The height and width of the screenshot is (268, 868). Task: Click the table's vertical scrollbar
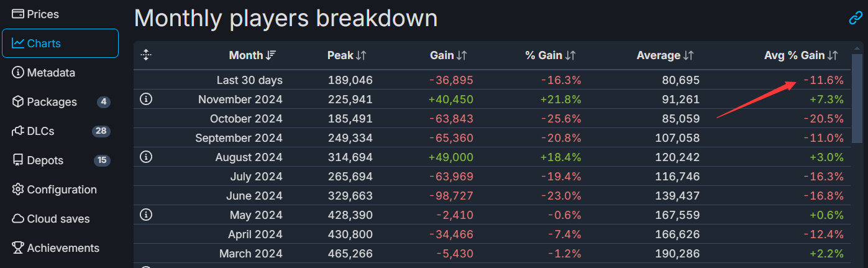tap(857, 93)
